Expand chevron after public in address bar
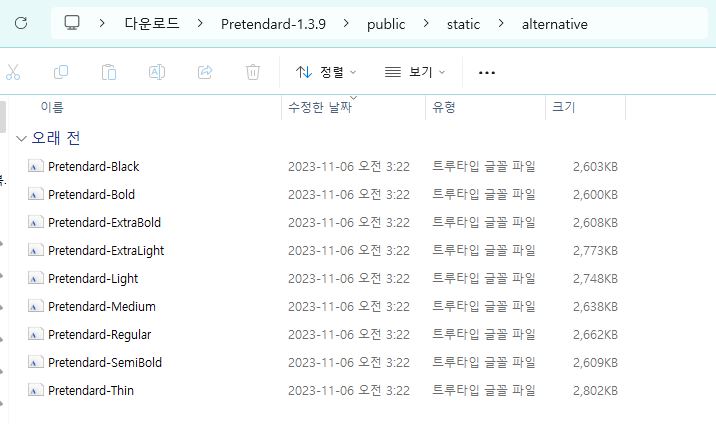This screenshot has width=716, height=424. [x=426, y=23]
